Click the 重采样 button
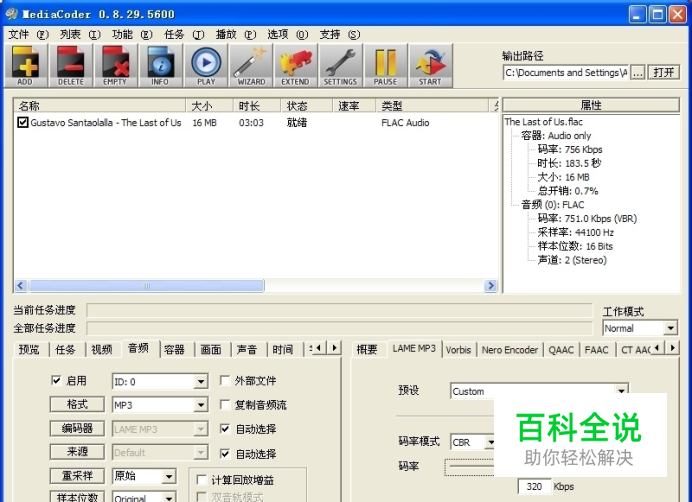This screenshot has height=502, width=692. tap(77, 475)
